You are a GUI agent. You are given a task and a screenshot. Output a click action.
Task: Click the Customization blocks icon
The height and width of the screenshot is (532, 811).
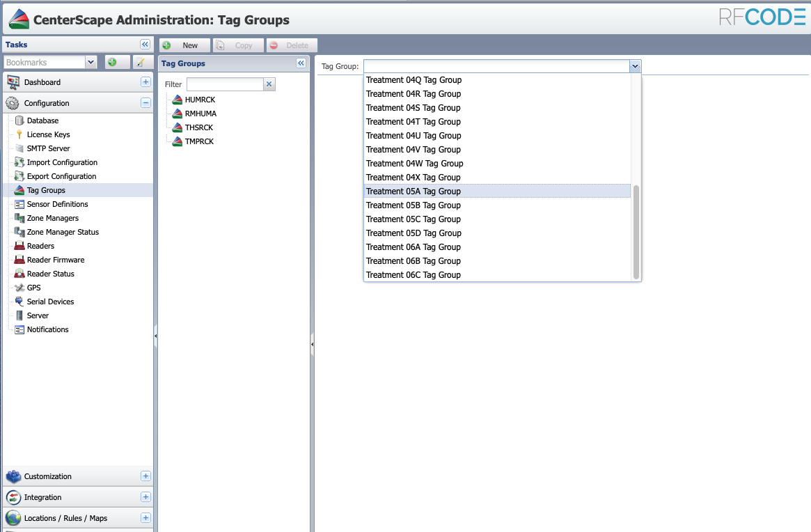pos(13,476)
